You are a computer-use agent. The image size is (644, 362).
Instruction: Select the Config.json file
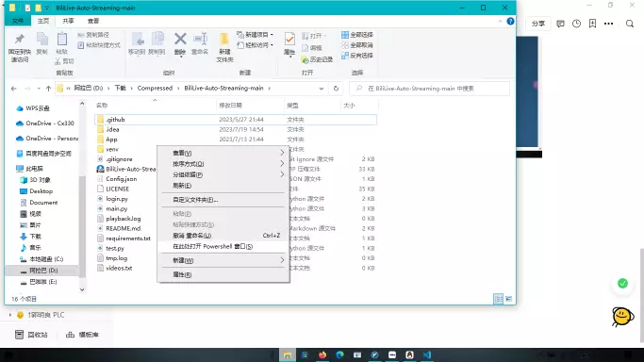click(121, 179)
